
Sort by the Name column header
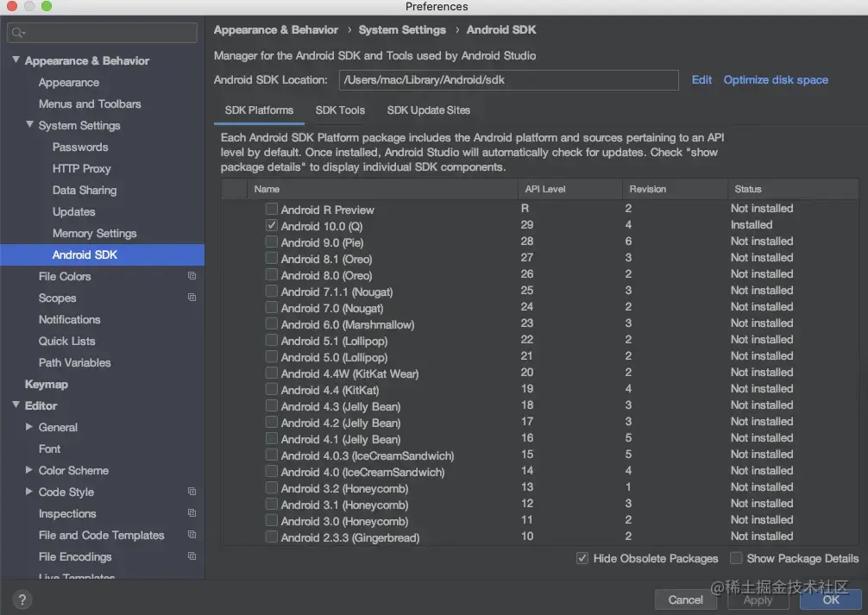382,189
